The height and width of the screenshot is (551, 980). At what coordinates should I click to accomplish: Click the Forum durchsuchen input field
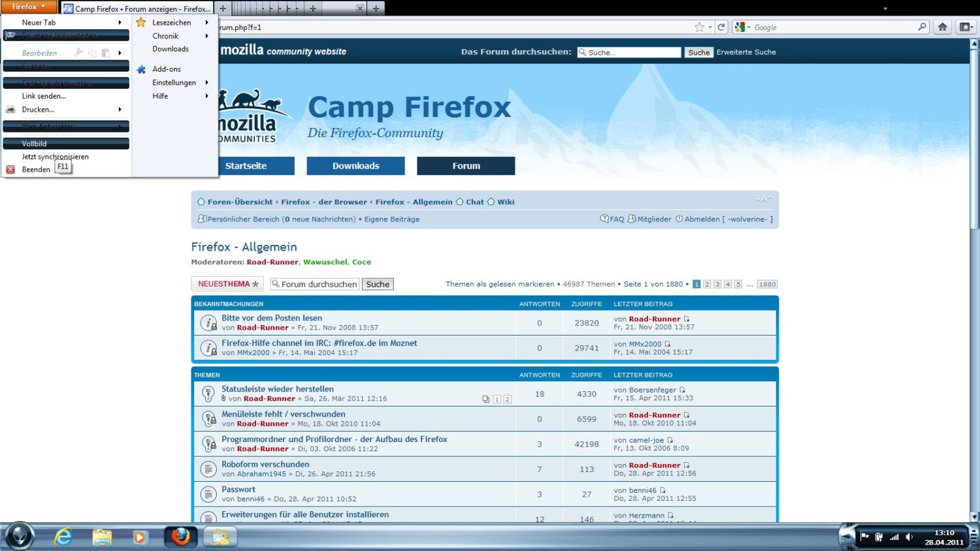[x=314, y=284]
